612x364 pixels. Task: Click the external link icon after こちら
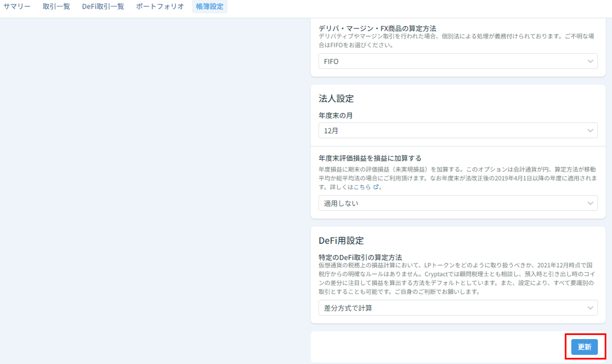[x=376, y=187]
